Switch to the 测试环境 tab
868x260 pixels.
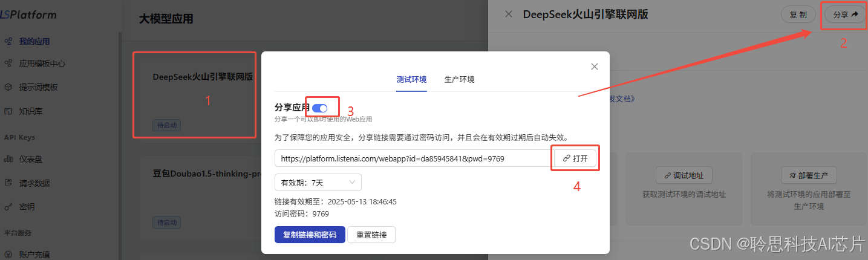pos(411,80)
